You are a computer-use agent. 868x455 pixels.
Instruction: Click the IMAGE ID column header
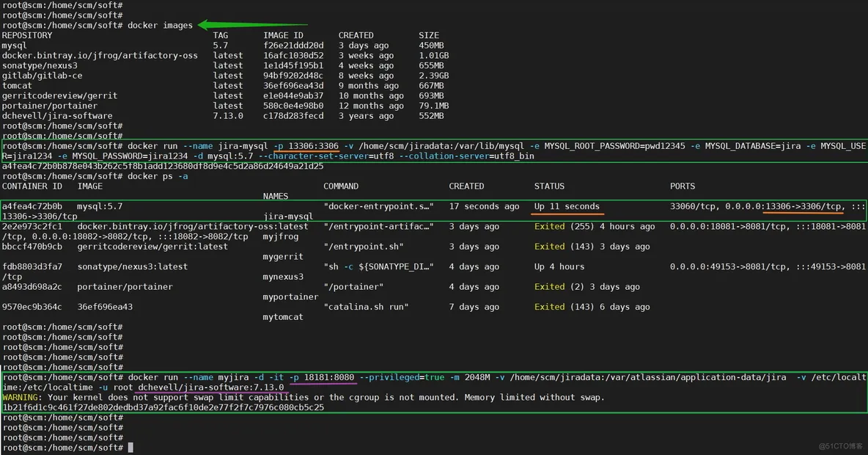[284, 35]
